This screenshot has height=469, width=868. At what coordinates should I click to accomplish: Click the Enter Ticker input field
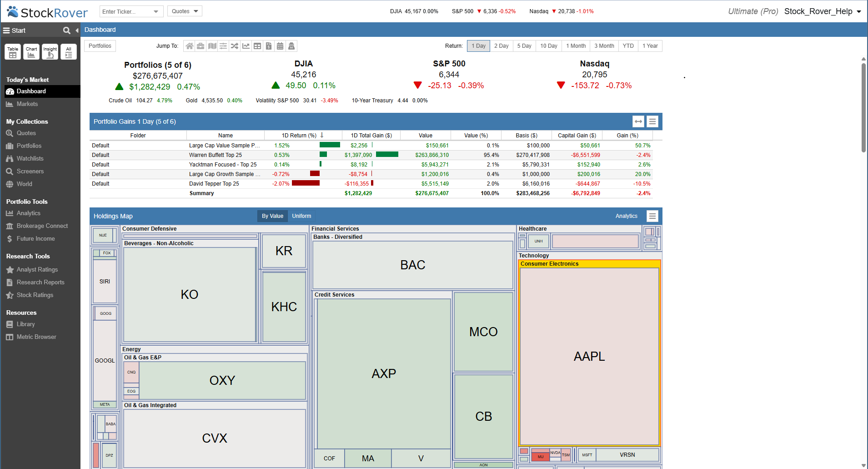(125, 11)
